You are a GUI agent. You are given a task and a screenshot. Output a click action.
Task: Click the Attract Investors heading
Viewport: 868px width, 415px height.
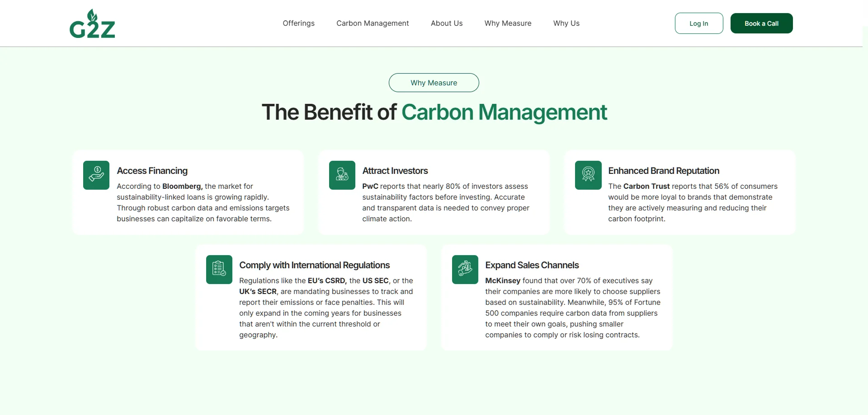tap(395, 171)
